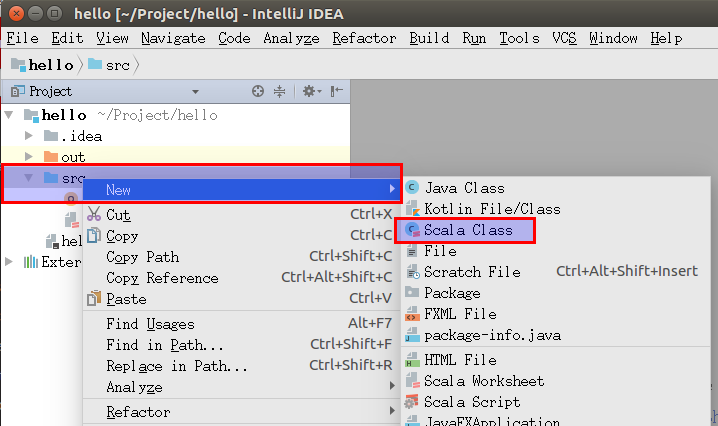This screenshot has width=718, height=426.
Task: Select the Package item in New submenu
Action: (452, 293)
